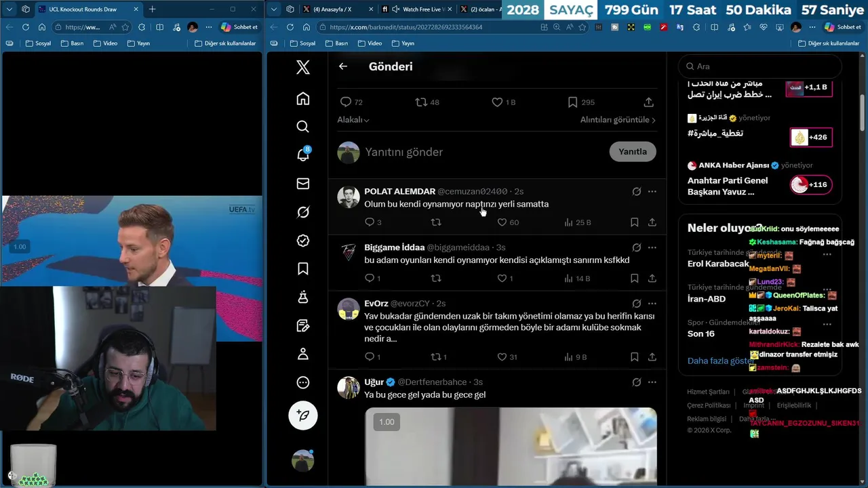Go back using the Gönderi arrow

tap(343, 66)
